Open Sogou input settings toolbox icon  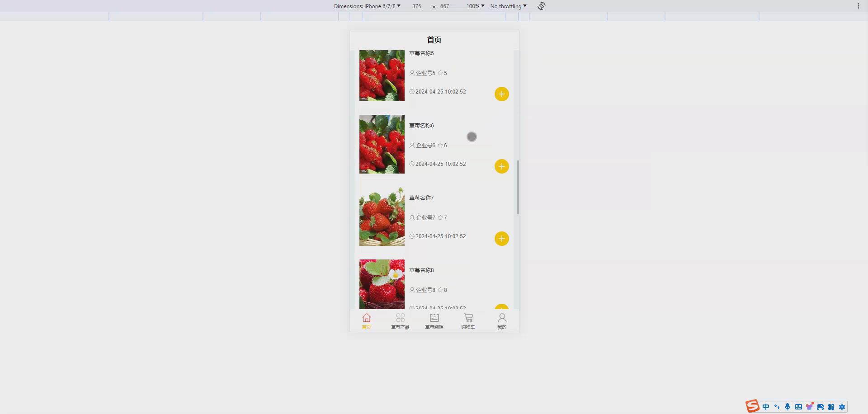[832, 407]
